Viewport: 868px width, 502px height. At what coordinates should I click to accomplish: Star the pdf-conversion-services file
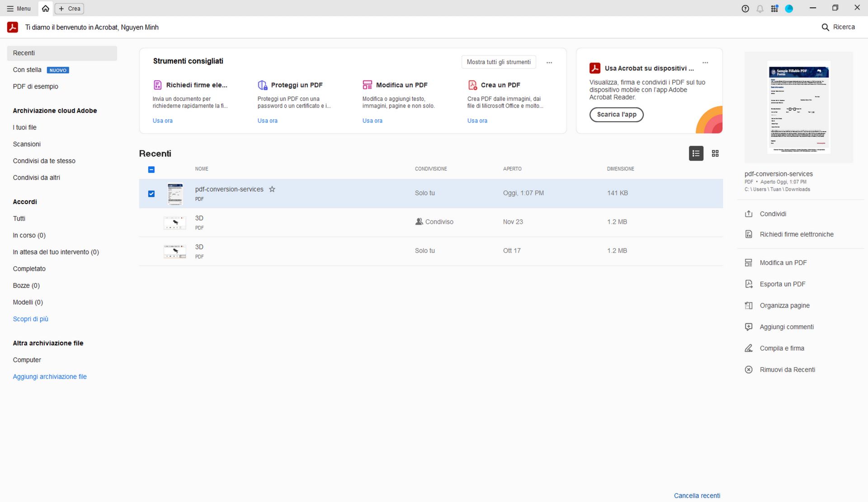(x=272, y=189)
